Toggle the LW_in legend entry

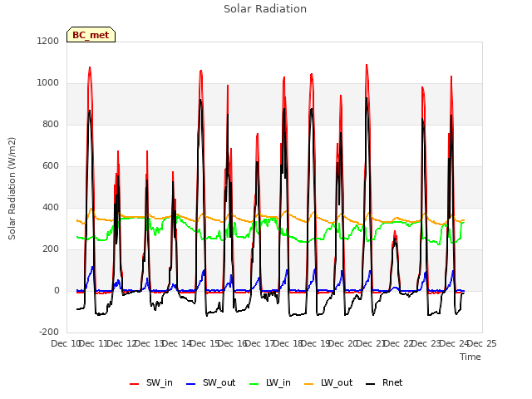point(270,382)
